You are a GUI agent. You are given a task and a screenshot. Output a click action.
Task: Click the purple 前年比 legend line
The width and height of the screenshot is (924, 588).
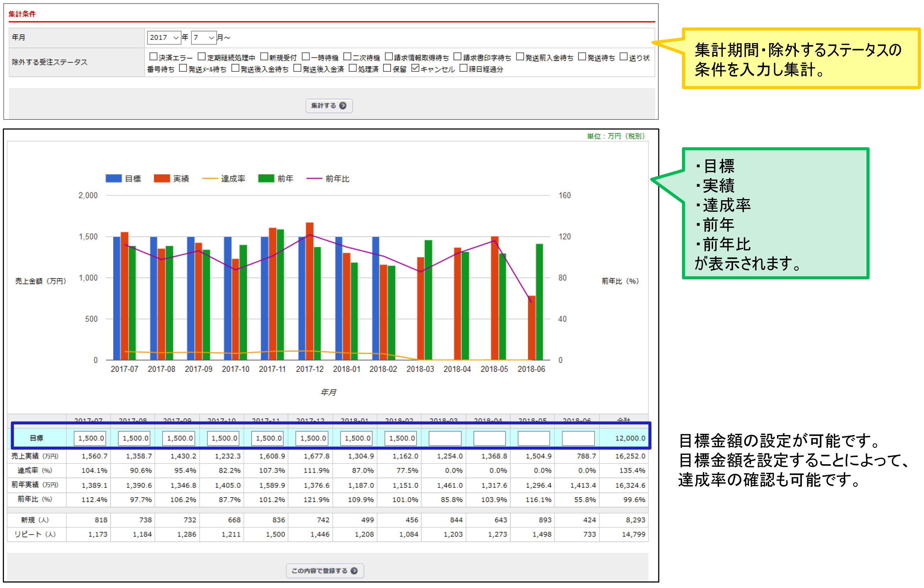314,178
